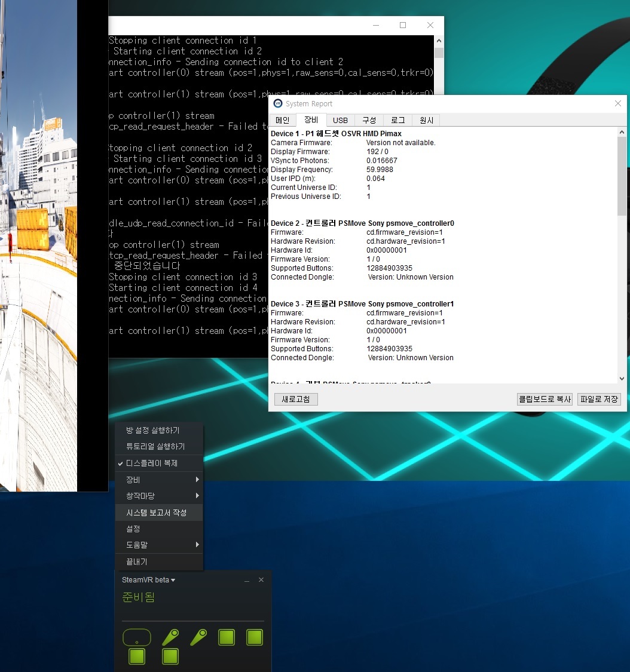
Task: Open the 구성 tab
Action: [369, 121]
